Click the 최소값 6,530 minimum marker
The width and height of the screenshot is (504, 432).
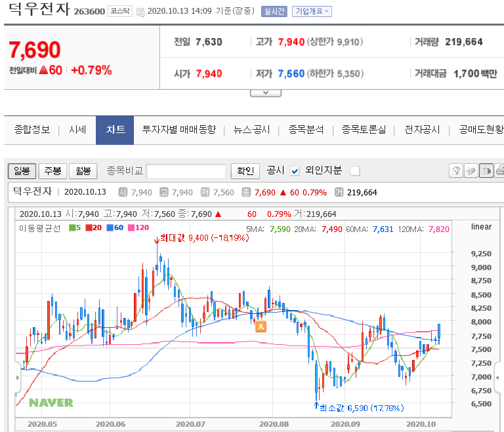pos(359,408)
